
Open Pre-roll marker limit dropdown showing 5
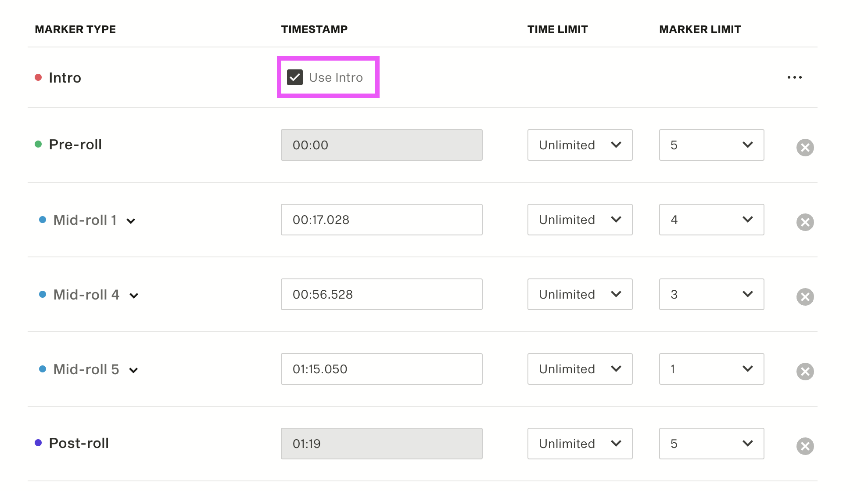711,145
